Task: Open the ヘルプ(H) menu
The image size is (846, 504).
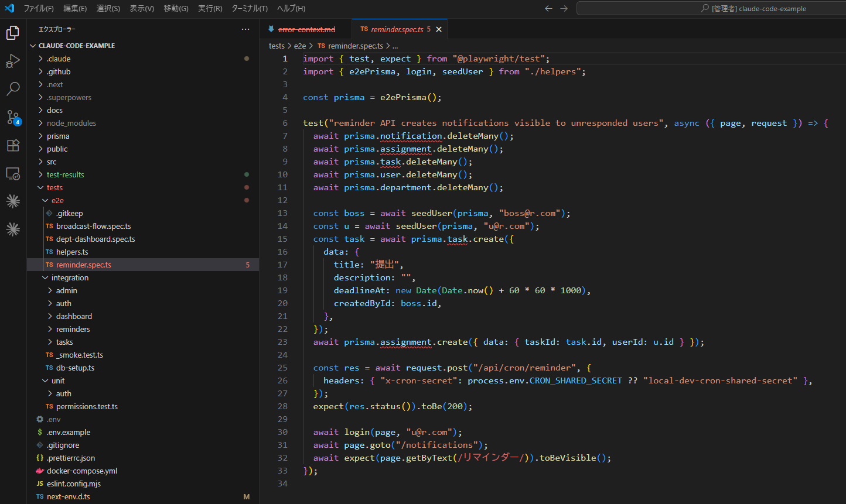Action: [x=291, y=8]
